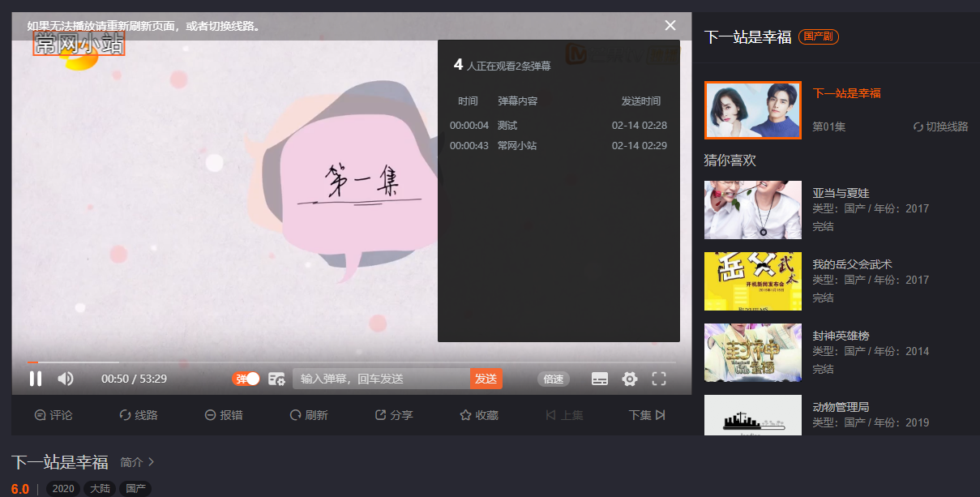This screenshot has height=497, width=980.
Task: Disable danmaku with the 弹 toggle
Action: (x=246, y=379)
